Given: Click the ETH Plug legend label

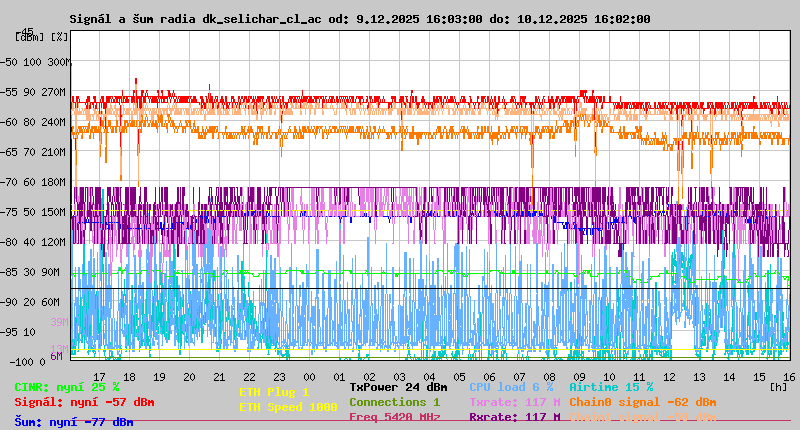Looking at the screenshot, I should point(274,392).
